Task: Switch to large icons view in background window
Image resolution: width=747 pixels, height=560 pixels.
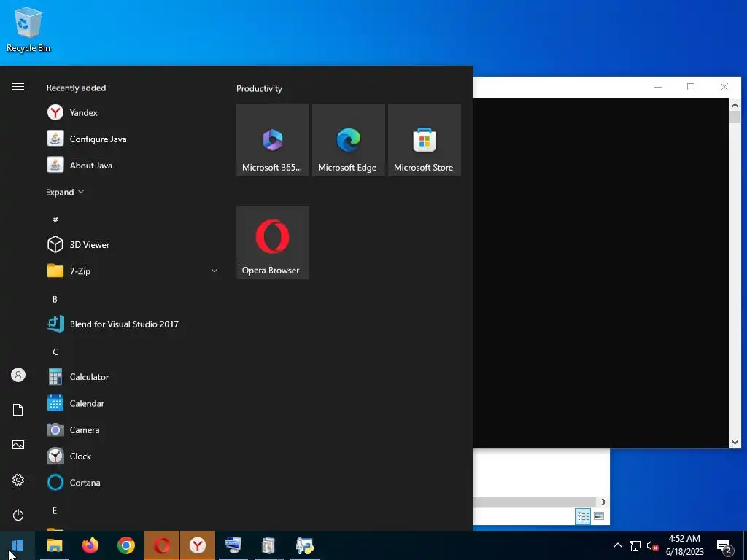Action: point(599,516)
